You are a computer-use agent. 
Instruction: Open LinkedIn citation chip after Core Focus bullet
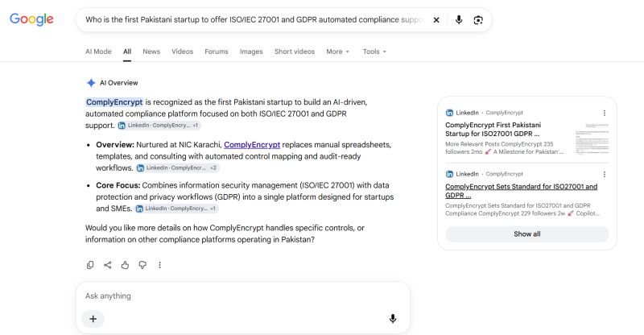coord(176,209)
